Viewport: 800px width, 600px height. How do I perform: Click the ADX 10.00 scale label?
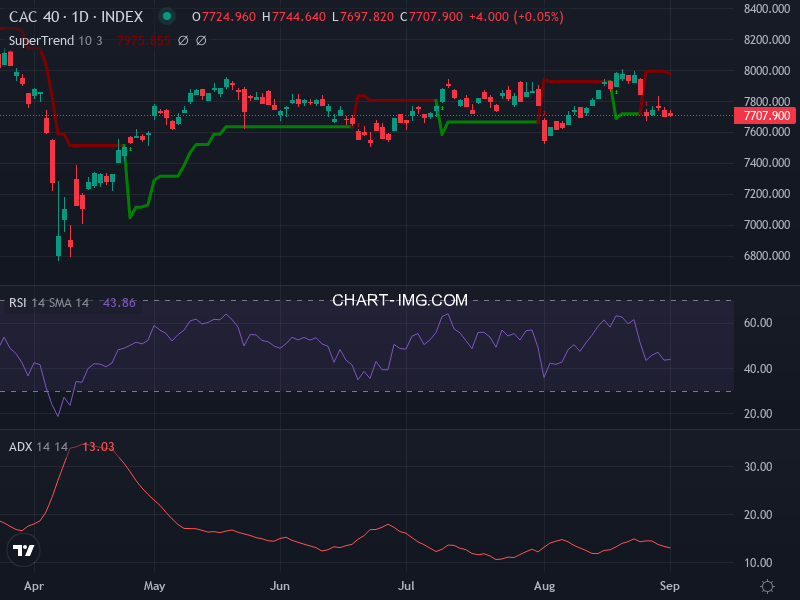758,563
